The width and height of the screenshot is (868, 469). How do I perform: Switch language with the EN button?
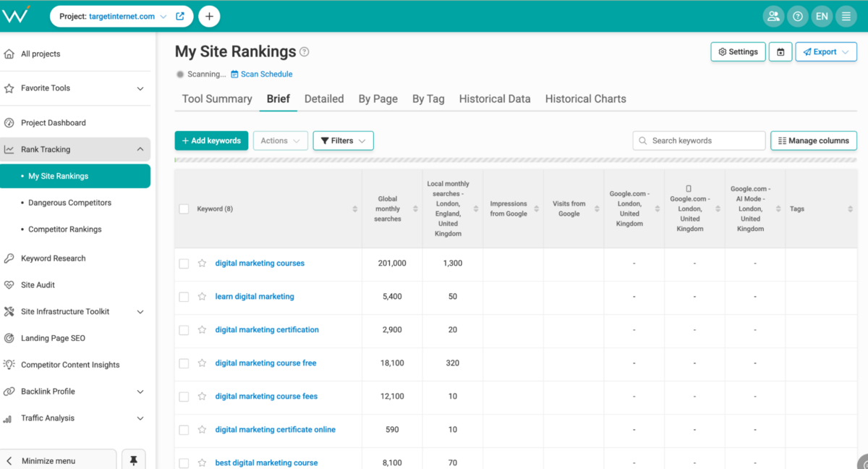pyautogui.click(x=822, y=17)
